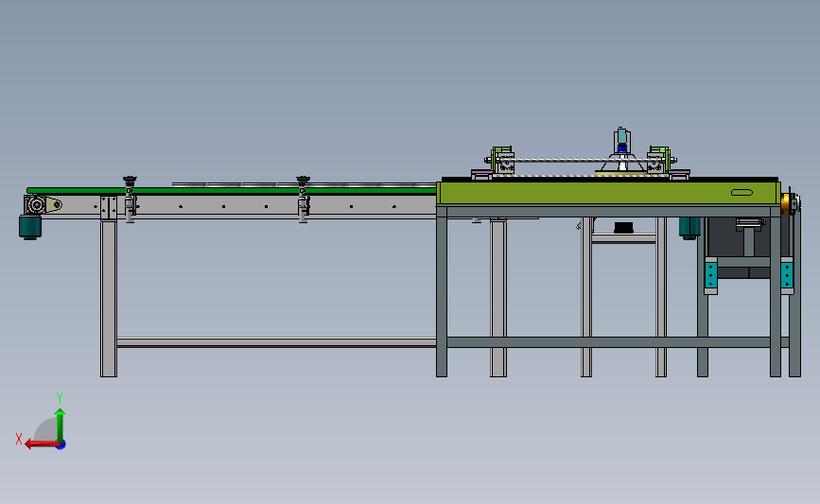Select the vertical cylinder above the suction cup
Viewport: 820px width, 504px height.
[x=621, y=138]
